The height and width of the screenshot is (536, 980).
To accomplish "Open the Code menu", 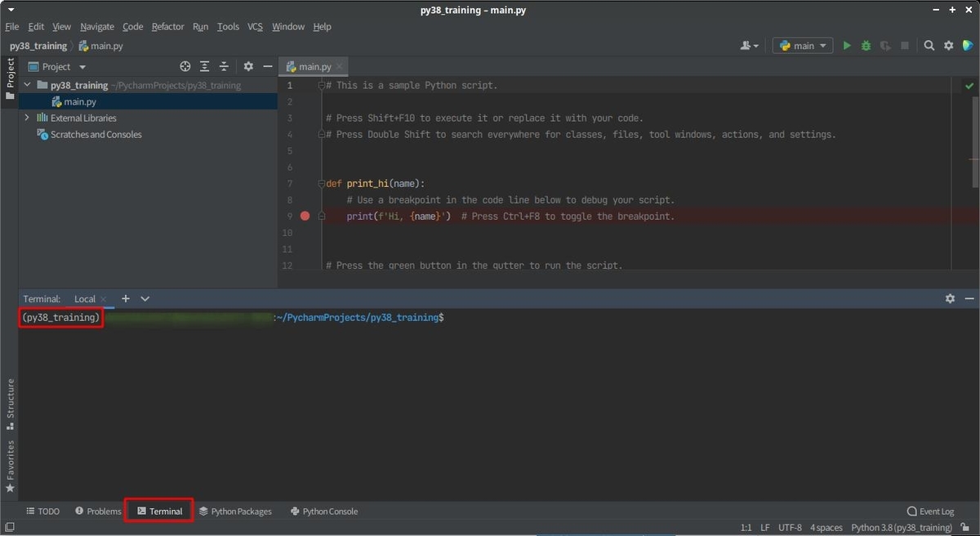I will [133, 27].
